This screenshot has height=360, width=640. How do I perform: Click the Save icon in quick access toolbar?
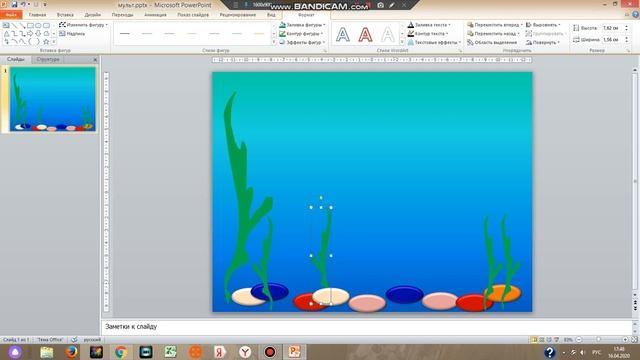coord(14,4)
